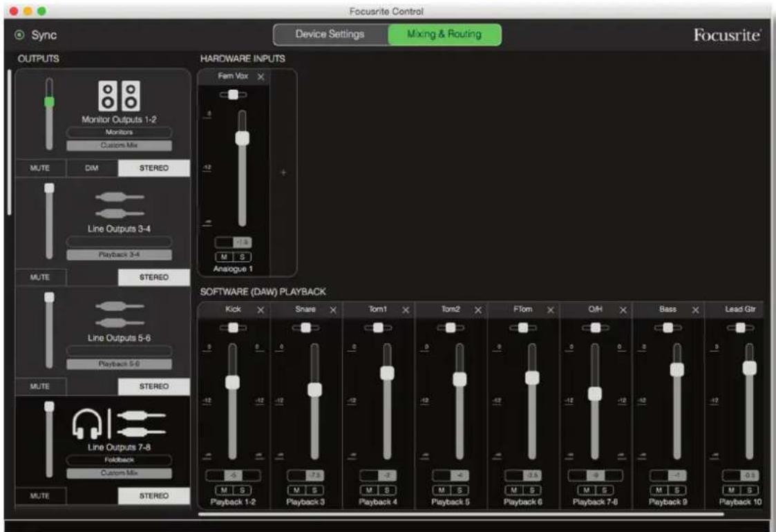Click the Line Outputs 3-4 jack cables icon
This screenshot has width=776, height=532.
click(120, 205)
